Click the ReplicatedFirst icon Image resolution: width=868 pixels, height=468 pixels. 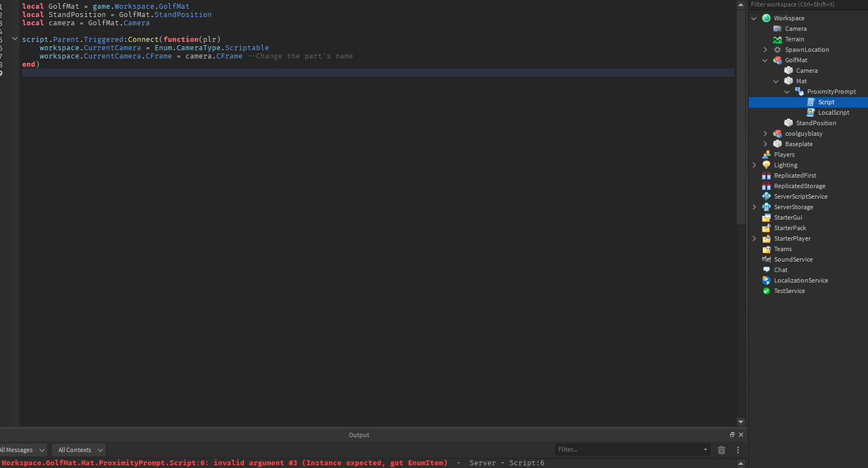[x=766, y=175]
